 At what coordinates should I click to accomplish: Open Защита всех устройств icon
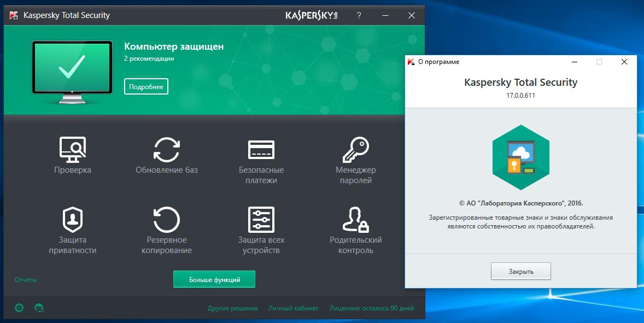coord(261,220)
